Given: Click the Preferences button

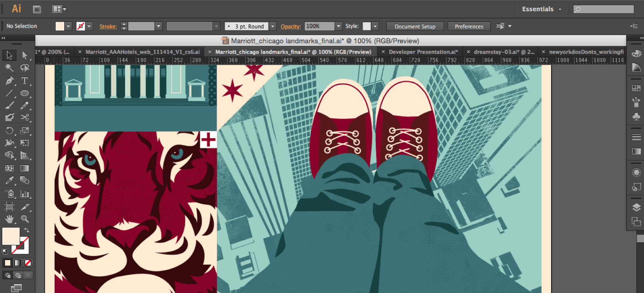Looking at the screenshot, I should [x=469, y=26].
